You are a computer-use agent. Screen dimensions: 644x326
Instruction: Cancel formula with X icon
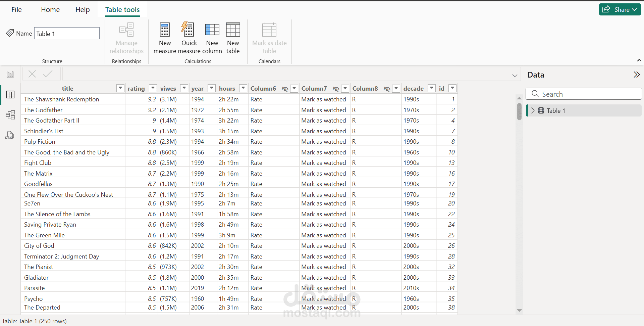click(32, 74)
